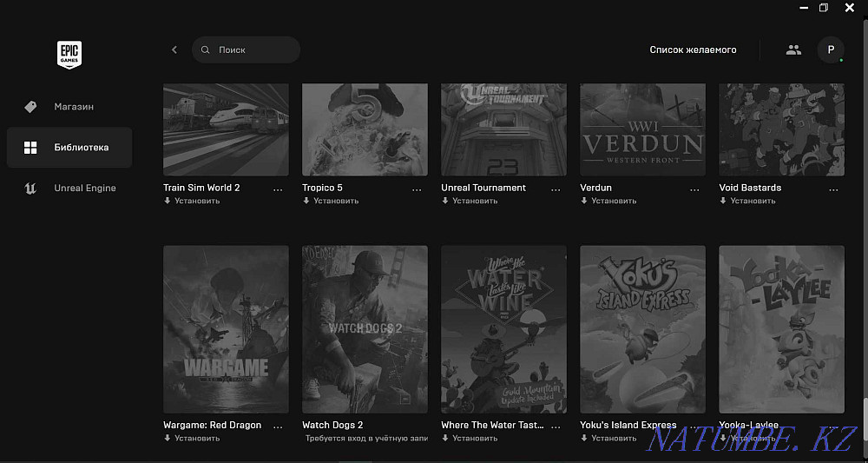868x463 pixels.
Task: Type in the Поиск search field
Action: 252,50
